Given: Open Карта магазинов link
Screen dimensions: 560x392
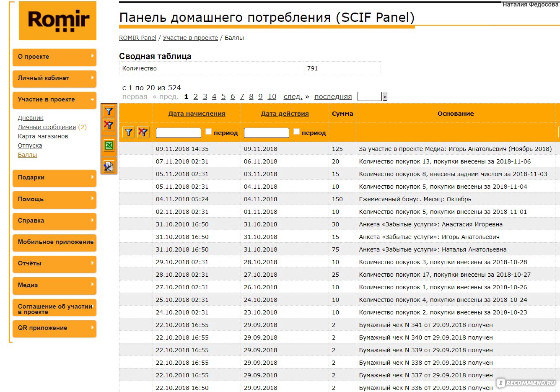Looking at the screenshot, I should pyautogui.click(x=43, y=136).
